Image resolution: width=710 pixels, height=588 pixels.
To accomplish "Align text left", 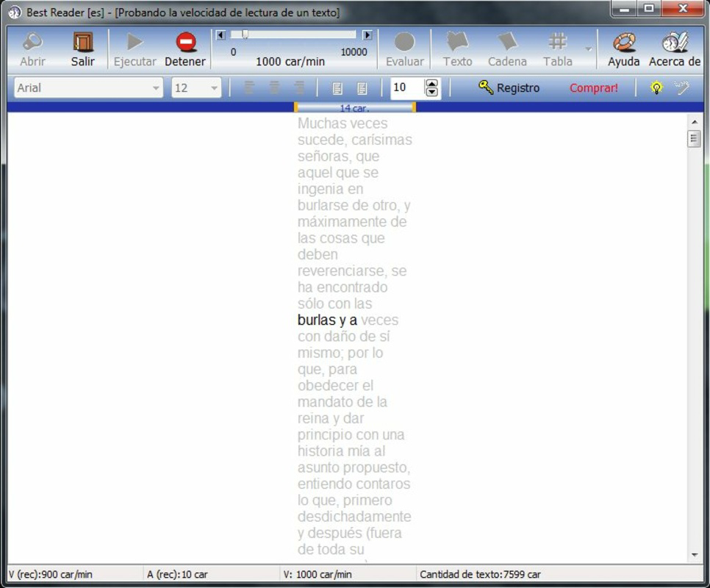I will (x=249, y=87).
